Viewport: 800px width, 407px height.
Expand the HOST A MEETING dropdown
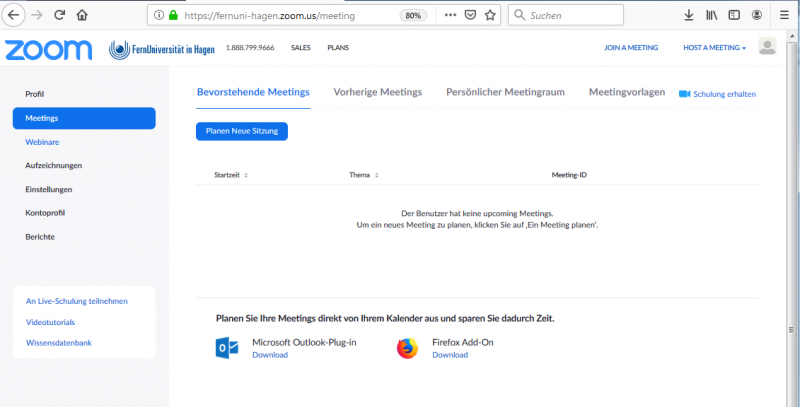pyautogui.click(x=714, y=48)
